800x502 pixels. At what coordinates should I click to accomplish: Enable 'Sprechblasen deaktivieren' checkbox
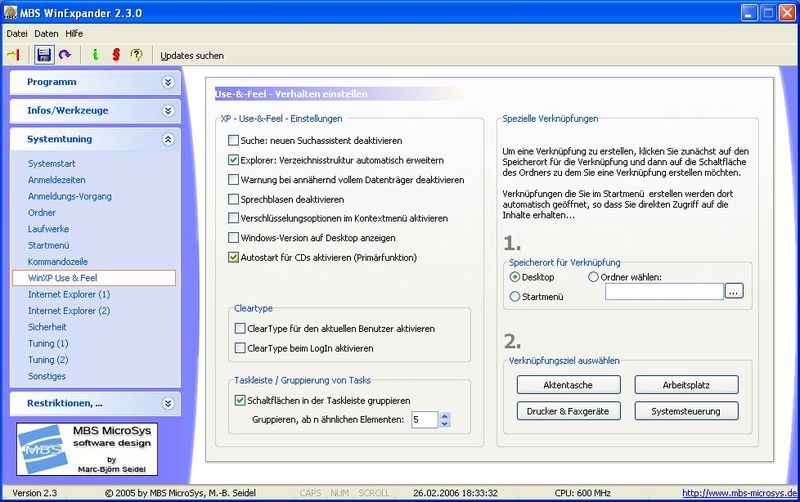[x=234, y=199]
